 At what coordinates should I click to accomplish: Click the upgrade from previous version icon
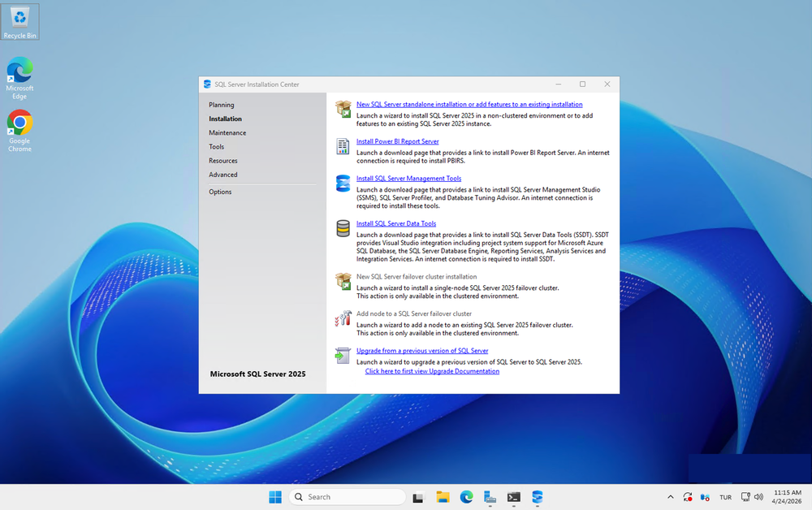[x=343, y=355]
